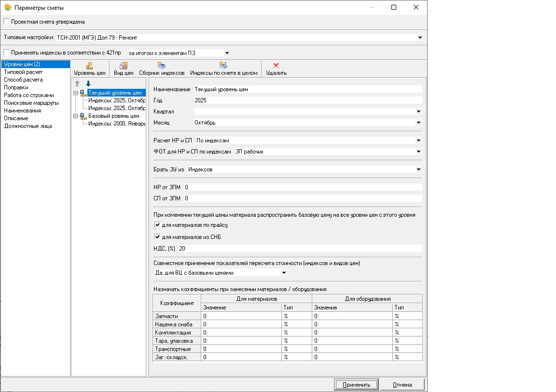556x392 pixels.
Task: Click the Сборник индексов toolbar icon
Action: 162,66
